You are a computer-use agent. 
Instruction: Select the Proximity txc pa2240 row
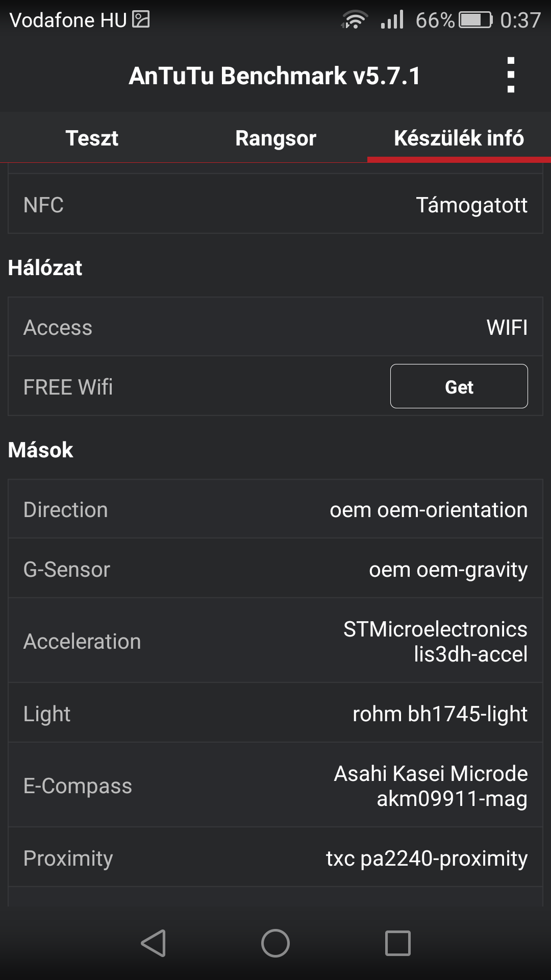pos(275,858)
